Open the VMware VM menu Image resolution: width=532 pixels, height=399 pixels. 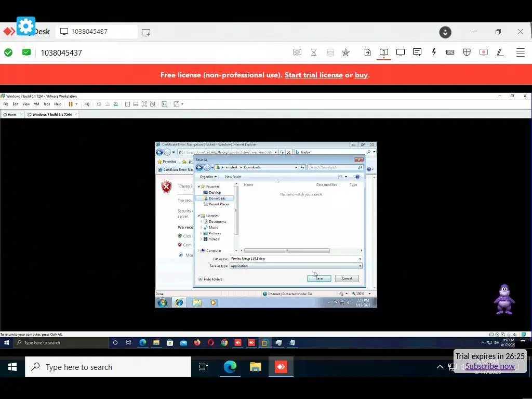(x=36, y=104)
